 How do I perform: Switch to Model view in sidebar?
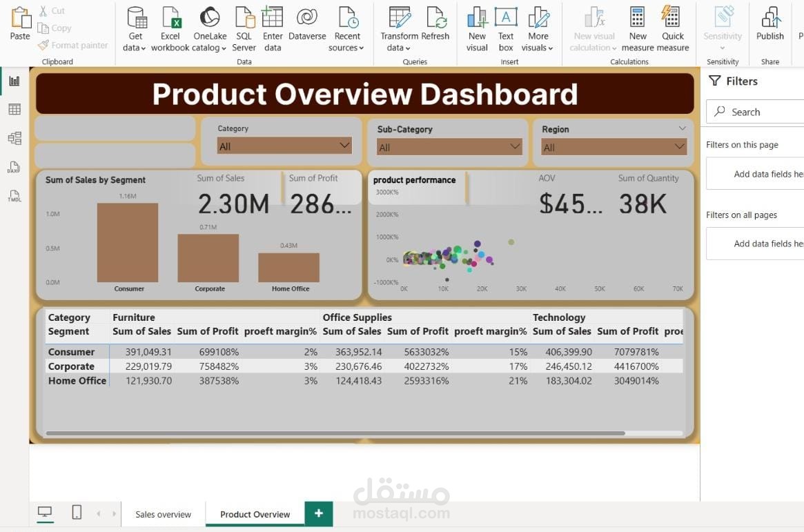pos(14,138)
